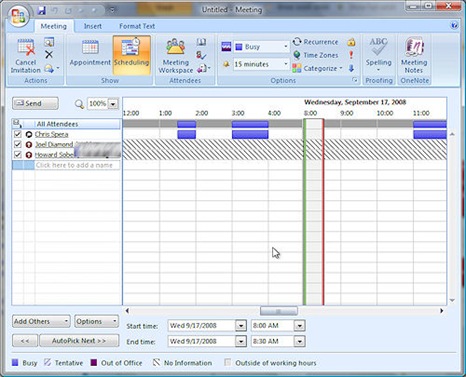Click the reminder bell icon

click(x=226, y=64)
